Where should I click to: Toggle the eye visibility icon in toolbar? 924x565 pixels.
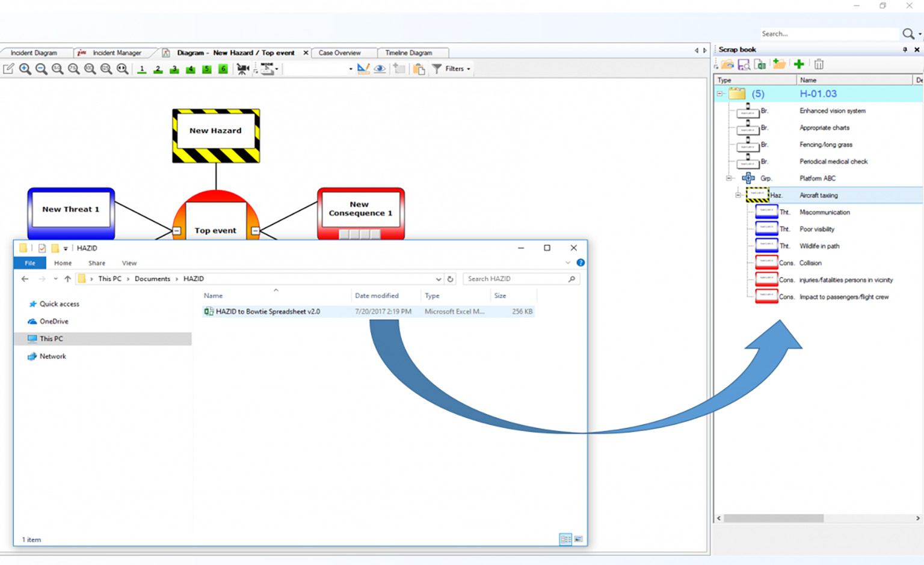click(380, 69)
